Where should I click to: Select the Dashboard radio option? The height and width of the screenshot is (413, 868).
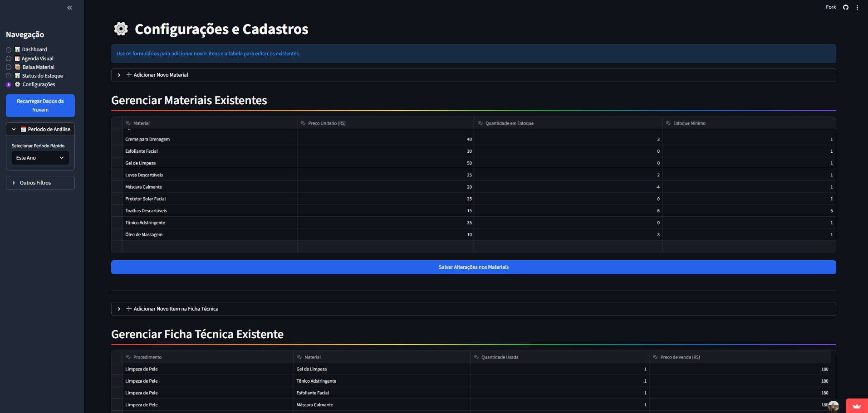[9, 50]
